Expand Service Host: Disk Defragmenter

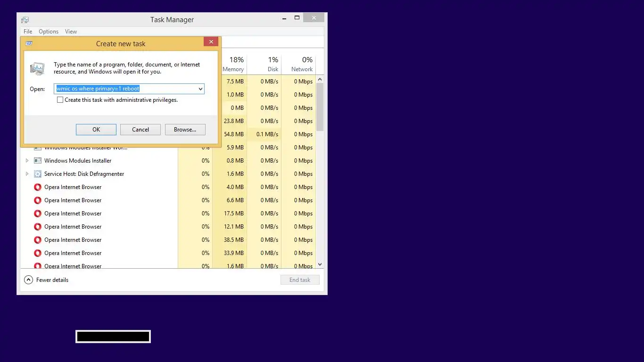pos(27,174)
